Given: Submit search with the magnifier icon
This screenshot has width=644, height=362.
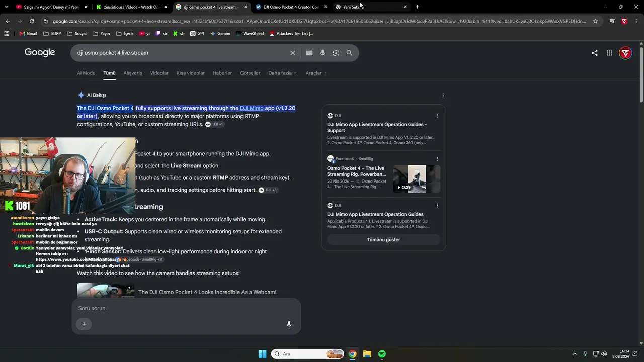Looking at the screenshot, I should [349, 53].
